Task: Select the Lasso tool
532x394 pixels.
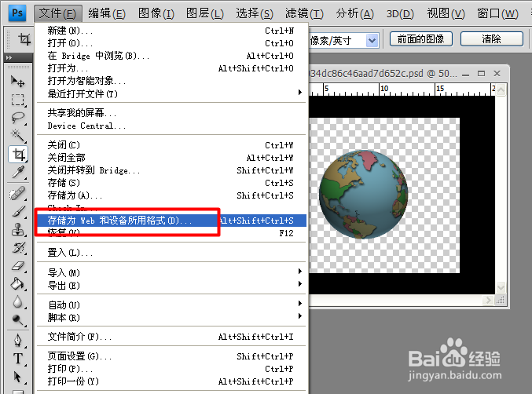Action: 17,118
